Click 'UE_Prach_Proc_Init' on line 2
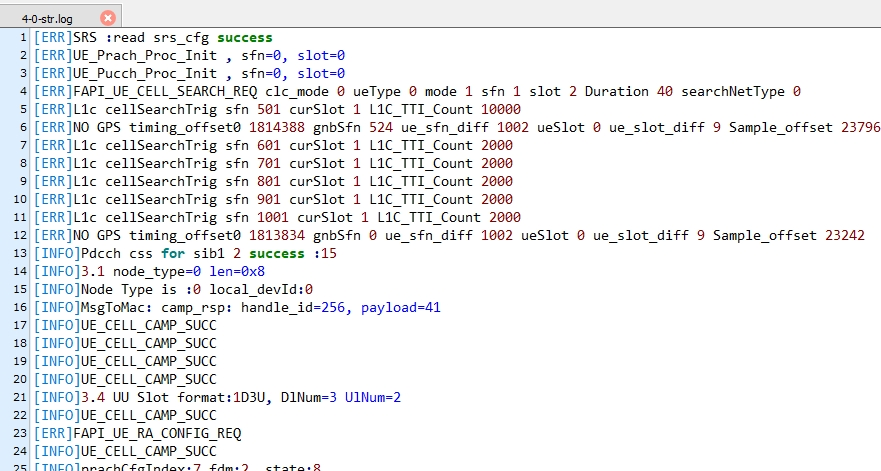Image resolution: width=881 pixels, height=471 pixels. [144, 56]
